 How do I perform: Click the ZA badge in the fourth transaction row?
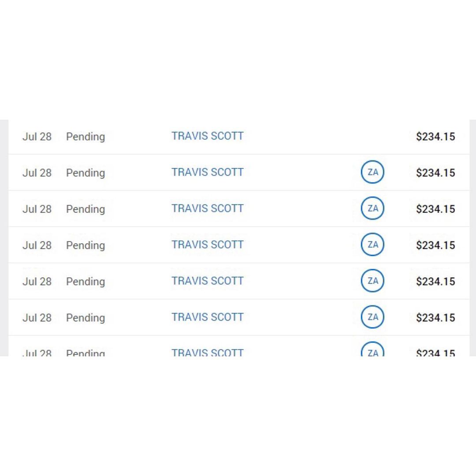point(372,245)
